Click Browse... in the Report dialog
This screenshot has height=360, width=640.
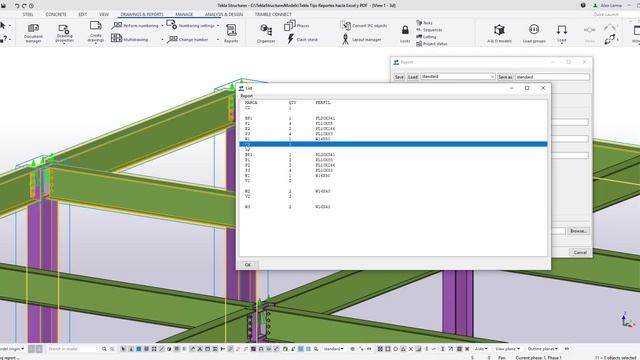coord(578,231)
